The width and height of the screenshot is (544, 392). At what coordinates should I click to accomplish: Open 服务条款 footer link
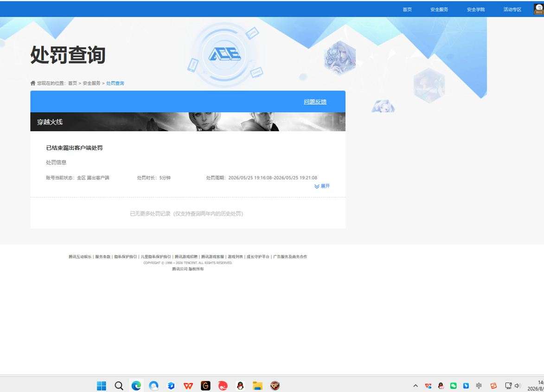102,257
